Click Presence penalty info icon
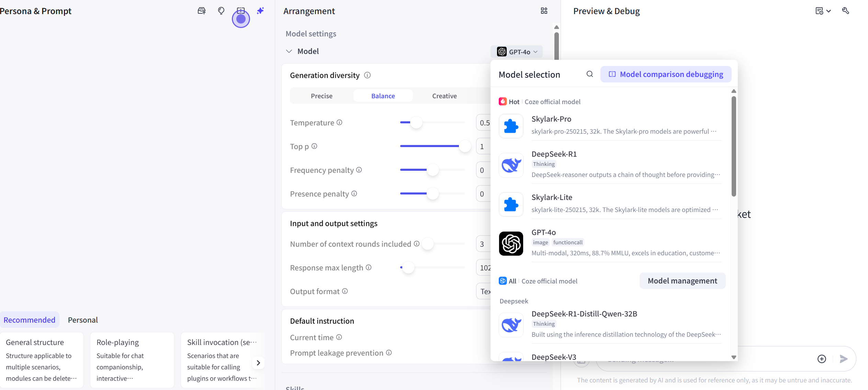This screenshot has height=390, width=868. (354, 193)
